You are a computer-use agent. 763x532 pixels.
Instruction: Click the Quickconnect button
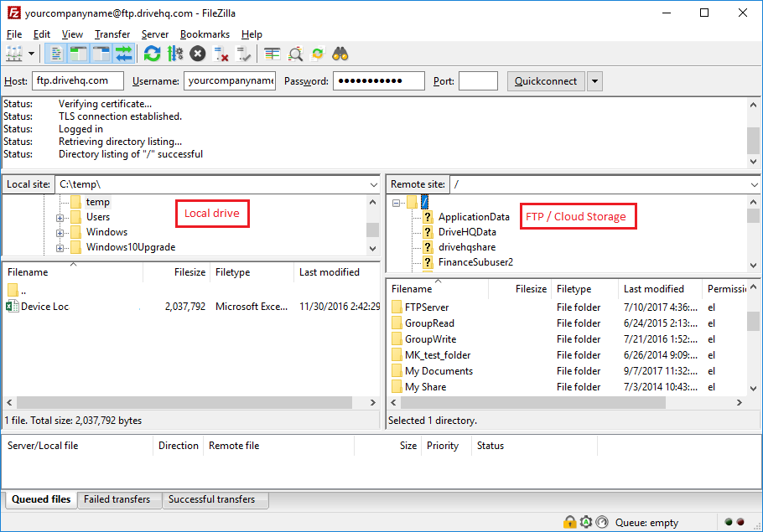pos(546,81)
